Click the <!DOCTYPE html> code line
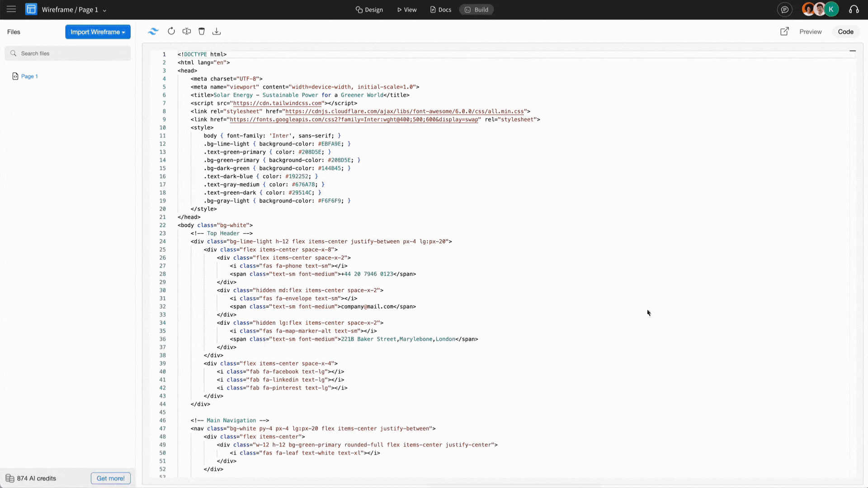 coord(202,54)
